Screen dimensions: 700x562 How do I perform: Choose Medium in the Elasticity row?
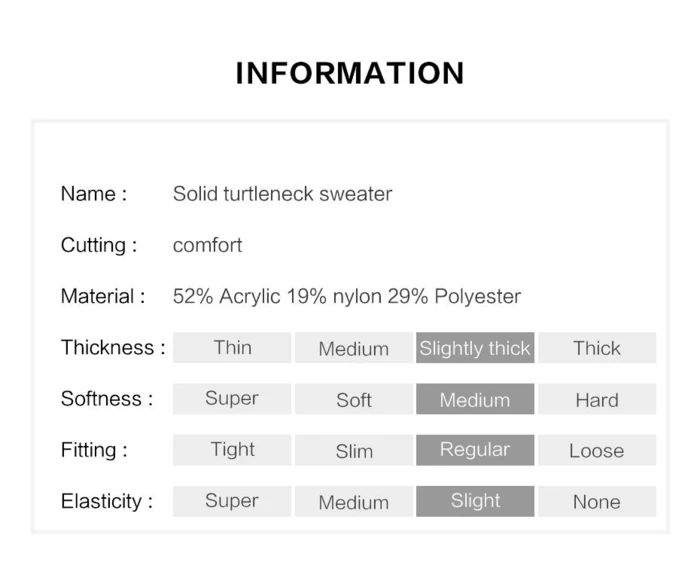[353, 501]
